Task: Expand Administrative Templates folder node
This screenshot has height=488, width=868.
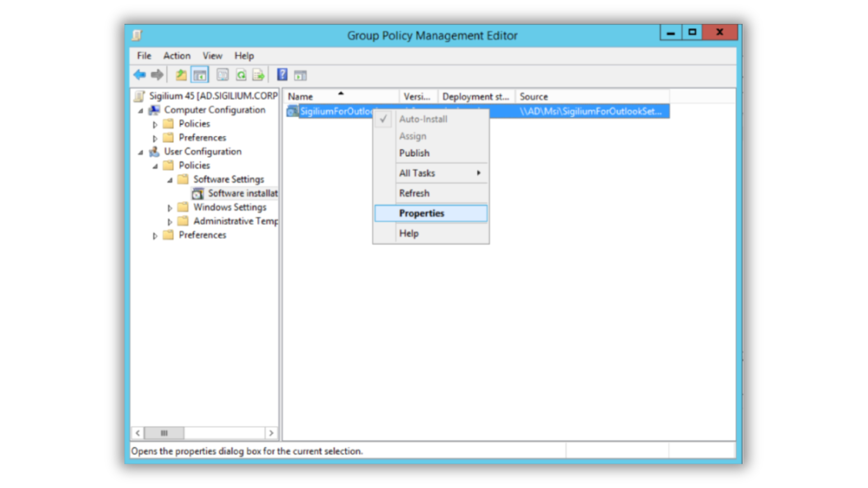Action: (x=170, y=222)
